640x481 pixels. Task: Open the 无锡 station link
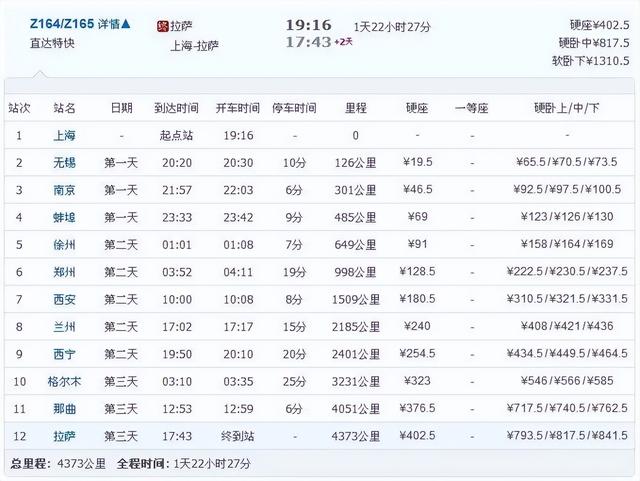64,162
